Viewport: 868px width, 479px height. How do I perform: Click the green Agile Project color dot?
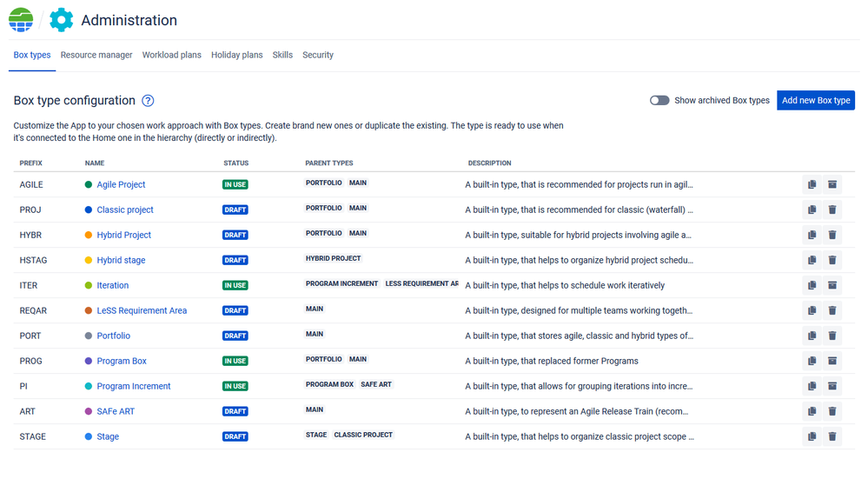coord(88,184)
